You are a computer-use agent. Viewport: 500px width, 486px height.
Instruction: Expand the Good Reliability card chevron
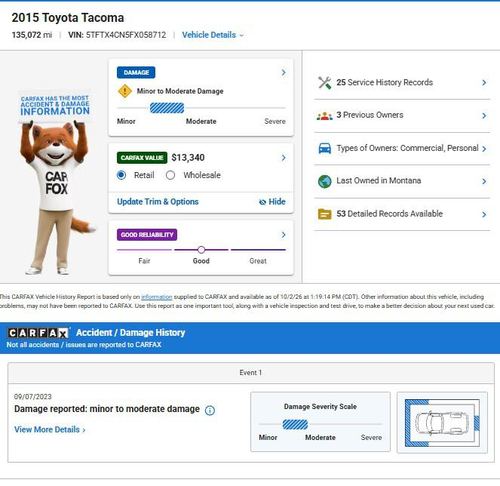tap(283, 235)
